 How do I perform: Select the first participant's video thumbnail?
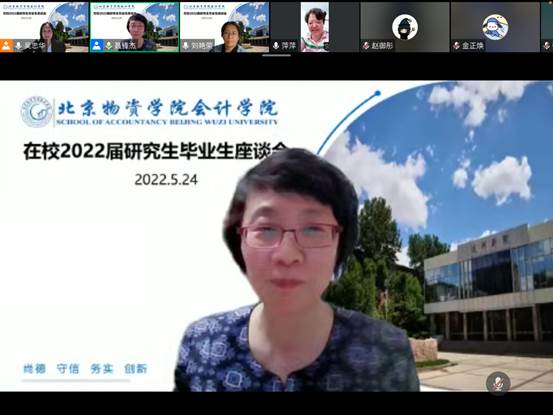click(44, 27)
